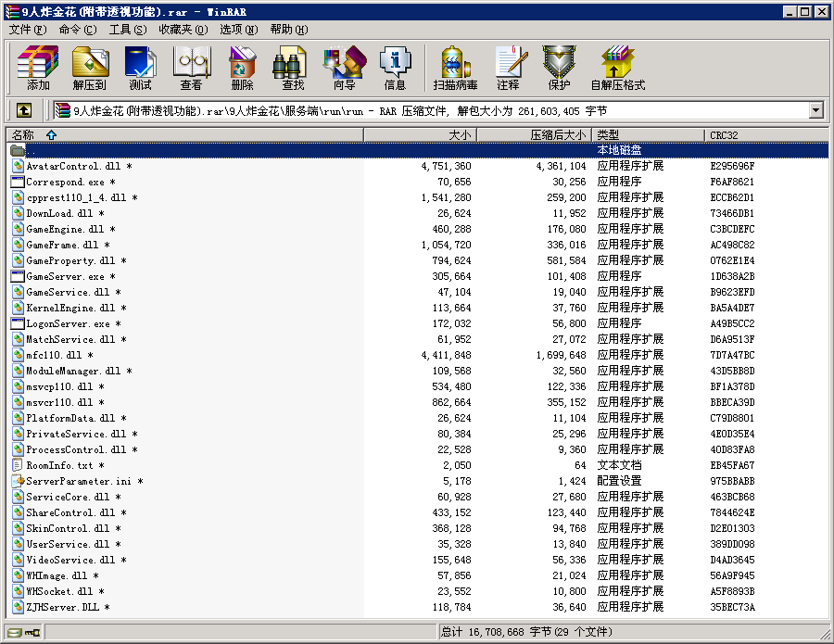Sort list by Name (名称) column header
834x644 pixels.
click(28, 135)
